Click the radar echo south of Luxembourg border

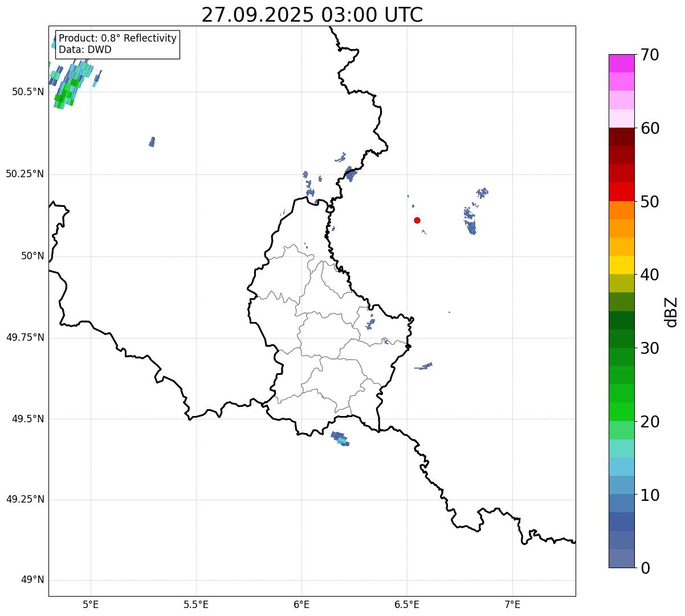coord(340,439)
